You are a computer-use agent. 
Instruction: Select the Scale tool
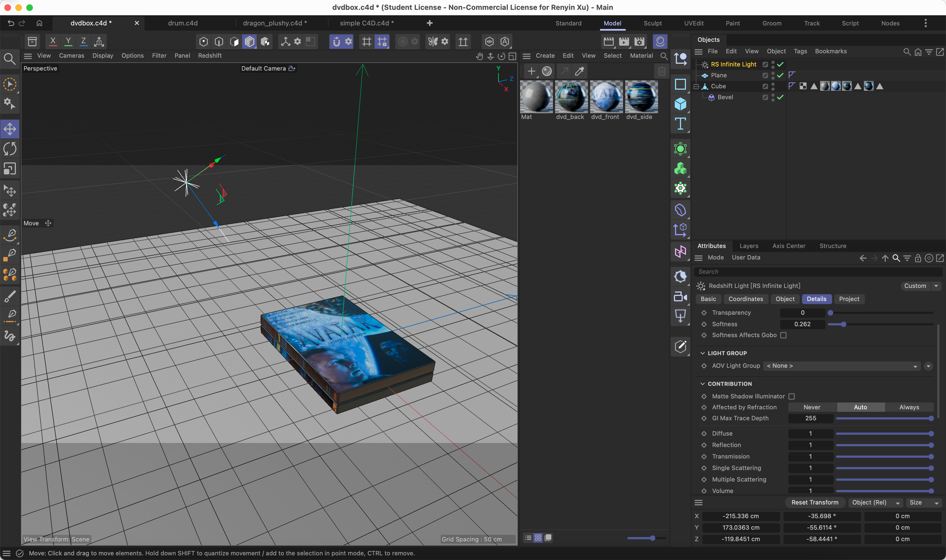point(10,169)
